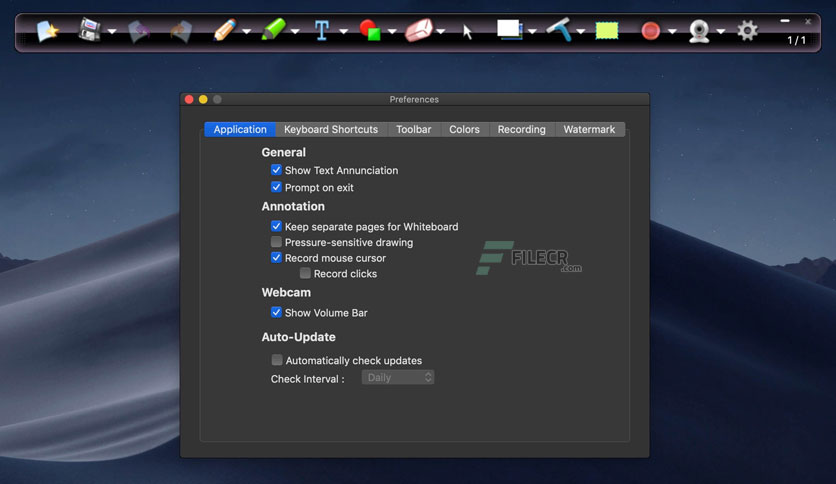836x484 pixels.
Task: Switch to the Keyboard Shortcuts tab
Action: pyautogui.click(x=331, y=130)
